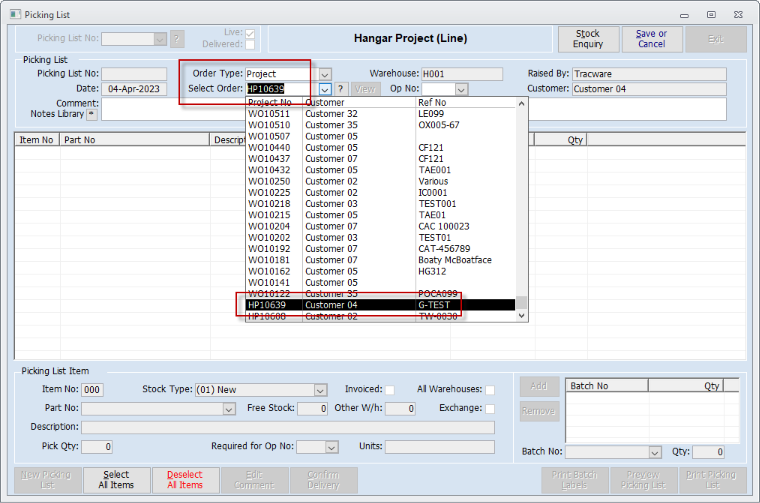Click Deselect All Items button

click(x=185, y=480)
